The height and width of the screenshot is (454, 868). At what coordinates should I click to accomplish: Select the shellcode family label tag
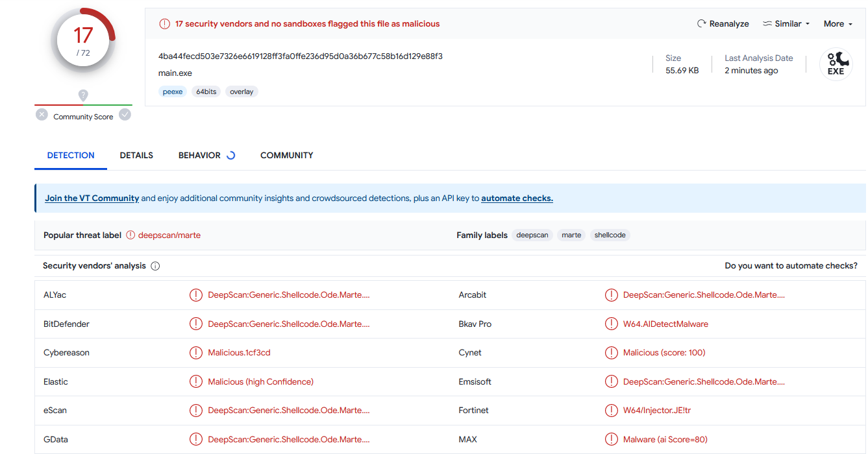pyautogui.click(x=610, y=235)
